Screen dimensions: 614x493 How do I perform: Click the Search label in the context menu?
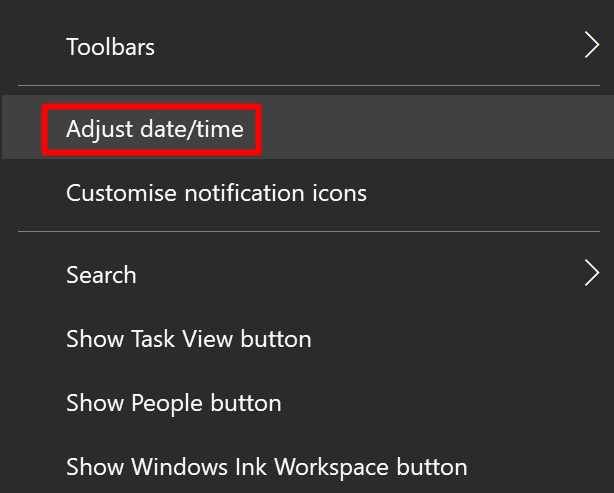[x=101, y=275]
